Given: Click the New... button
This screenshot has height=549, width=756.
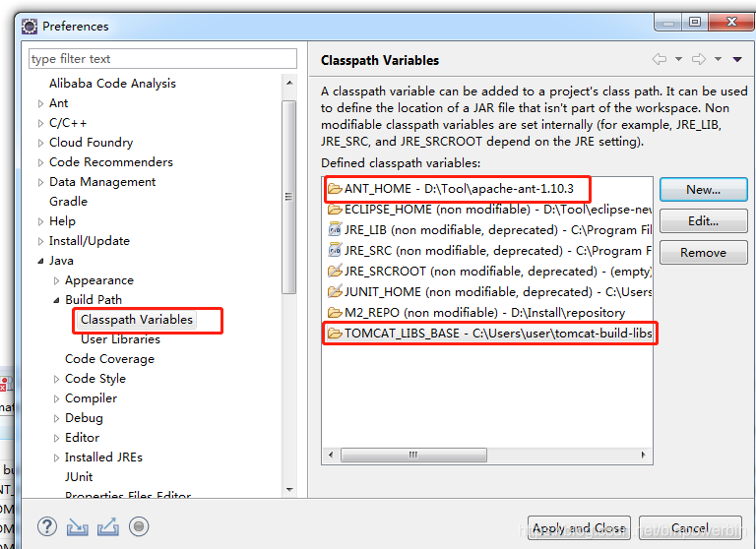Looking at the screenshot, I should pyautogui.click(x=704, y=190).
